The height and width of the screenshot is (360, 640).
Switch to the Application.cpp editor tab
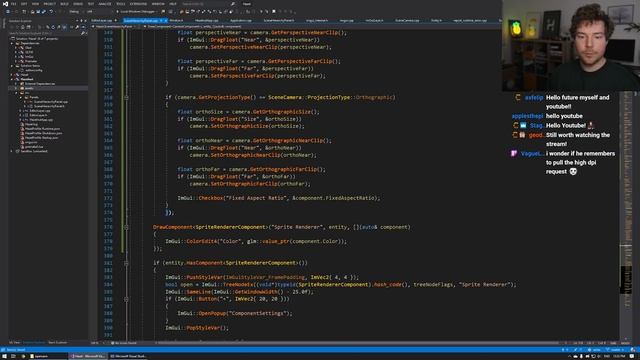click(x=241, y=20)
